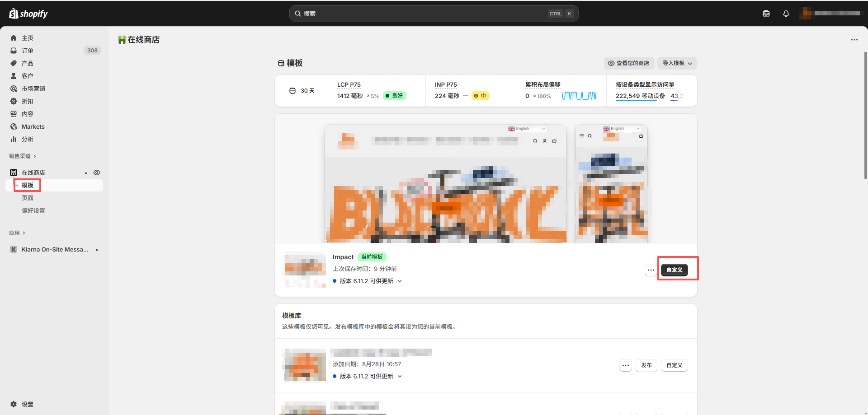
Task: Open the library theme three-dot actions menu
Action: (x=626, y=365)
